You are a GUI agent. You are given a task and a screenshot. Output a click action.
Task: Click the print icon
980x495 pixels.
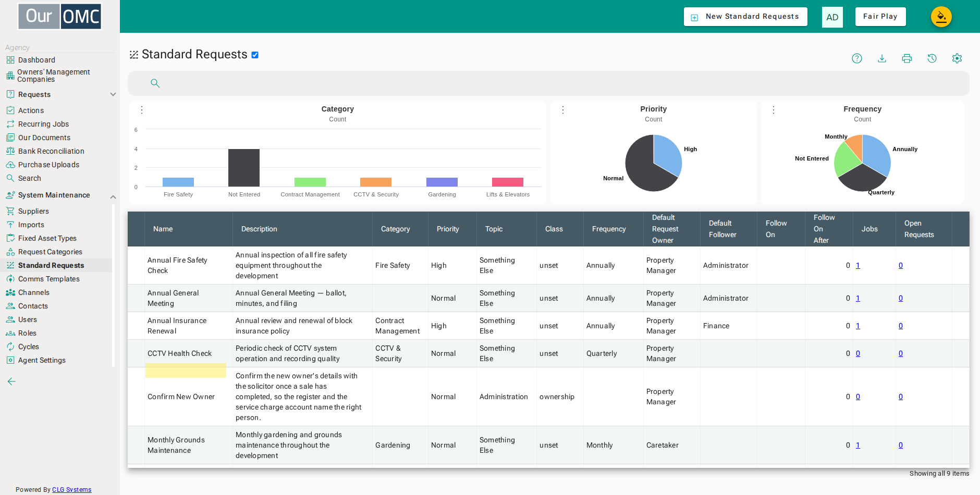point(907,58)
